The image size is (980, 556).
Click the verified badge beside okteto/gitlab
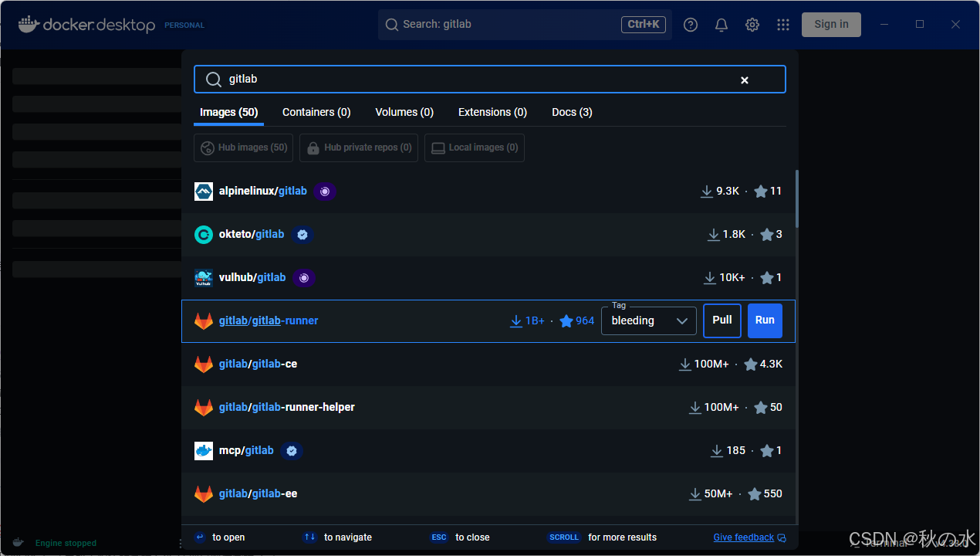coord(302,234)
